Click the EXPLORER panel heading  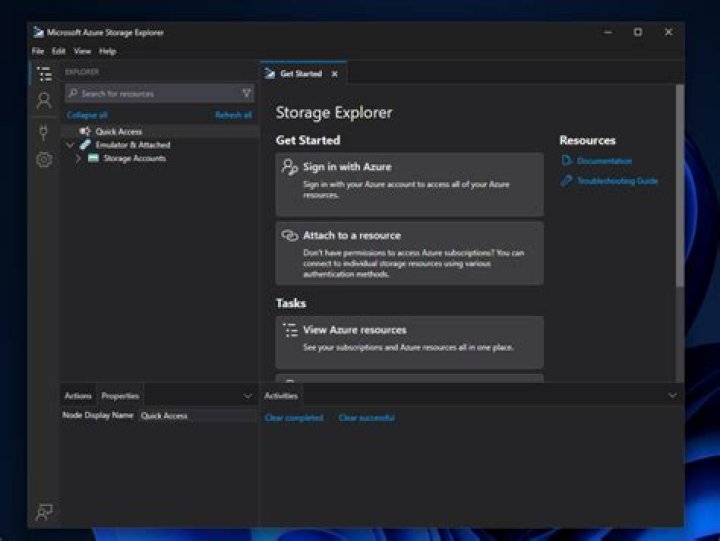tap(82, 72)
